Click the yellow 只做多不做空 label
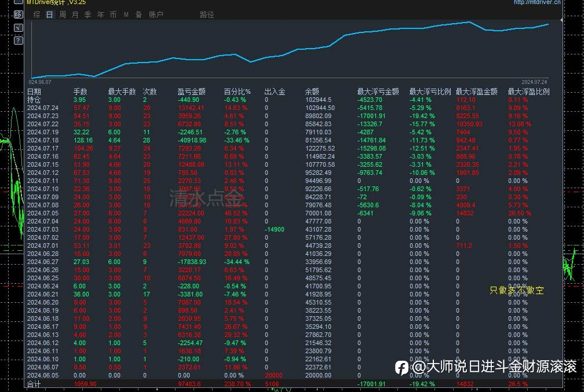 pos(517,290)
